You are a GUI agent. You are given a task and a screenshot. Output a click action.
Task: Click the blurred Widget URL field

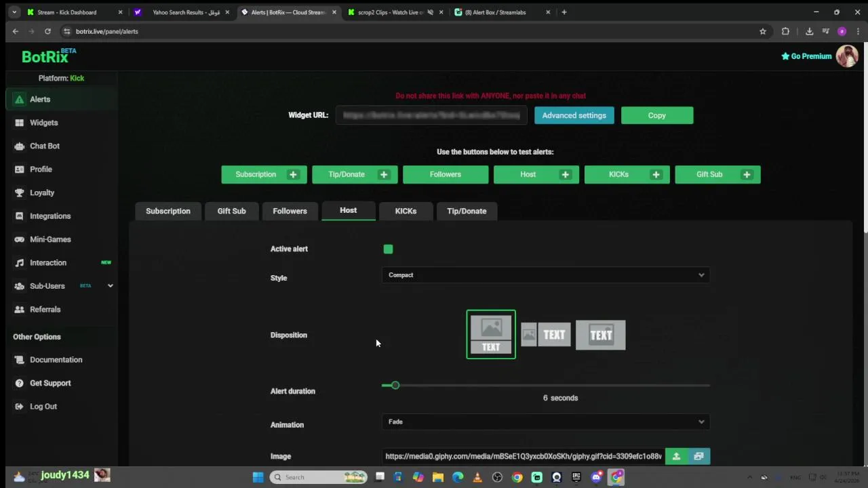pyautogui.click(x=431, y=115)
